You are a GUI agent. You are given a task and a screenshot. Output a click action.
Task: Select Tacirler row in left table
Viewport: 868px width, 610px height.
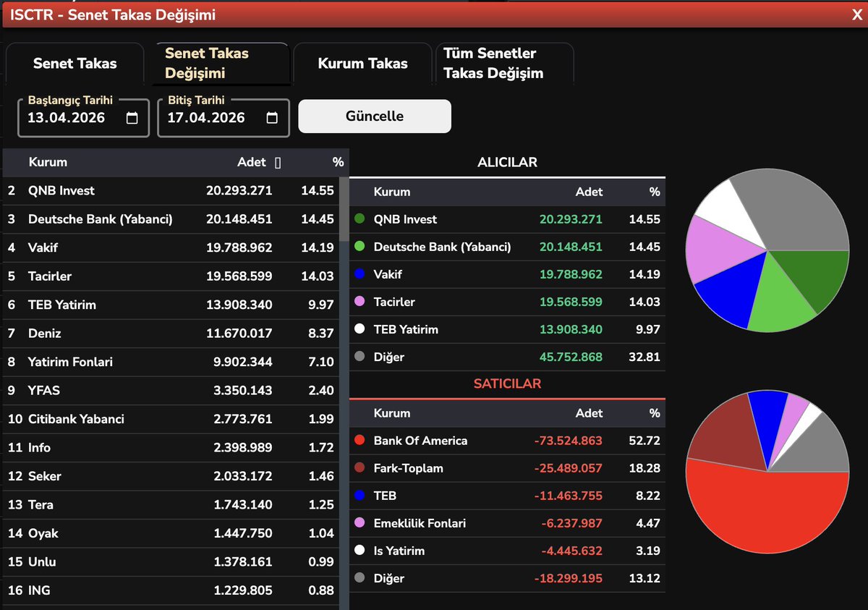point(171,276)
